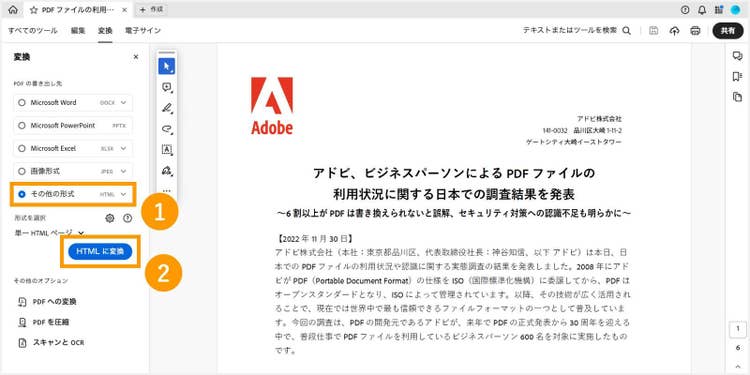Open the notifications bell
The height and width of the screenshot is (375, 750).
click(702, 10)
